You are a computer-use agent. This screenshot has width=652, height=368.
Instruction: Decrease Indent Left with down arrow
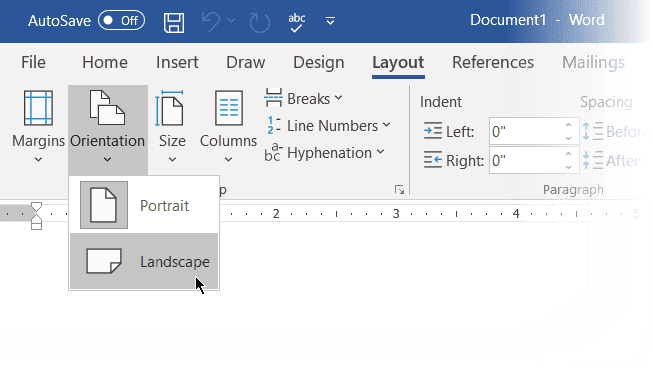point(568,138)
